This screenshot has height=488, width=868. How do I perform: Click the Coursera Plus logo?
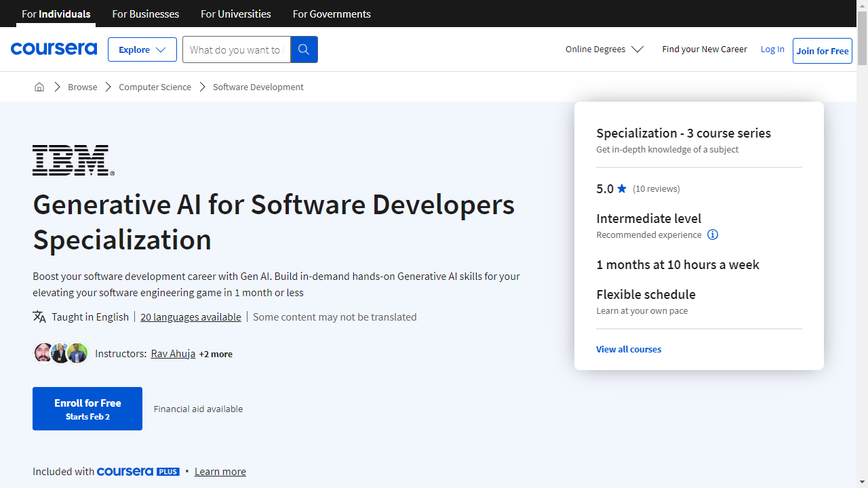pyautogui.click(x=138, y=471)
